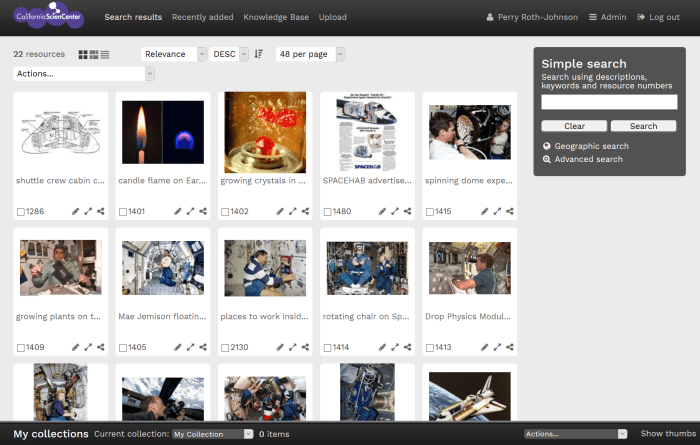Image resolution: width=700 pixels, height=445 pixels.
Task: Click the sort order direction icon
Action: [259, 54]
